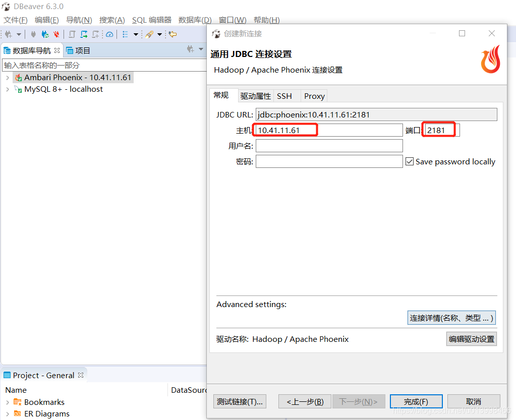Click the pen highlighter toolbar icon
The height and width of the screenshot is (420, 516).
[x=149, y=34]
